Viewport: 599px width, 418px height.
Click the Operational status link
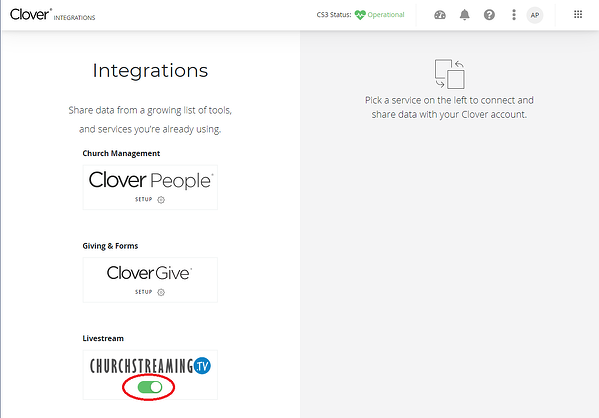386,15
